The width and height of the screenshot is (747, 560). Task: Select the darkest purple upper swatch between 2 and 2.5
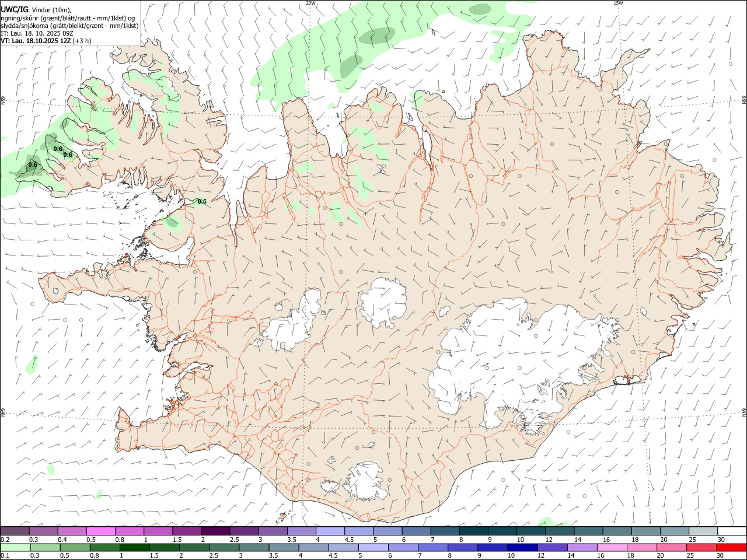[x=215, y=531]
